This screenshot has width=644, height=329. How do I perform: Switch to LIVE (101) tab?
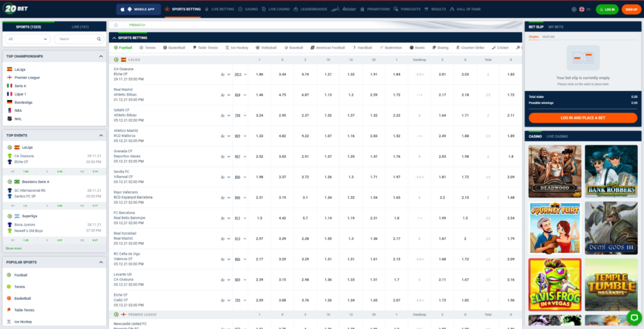[80, 27]
